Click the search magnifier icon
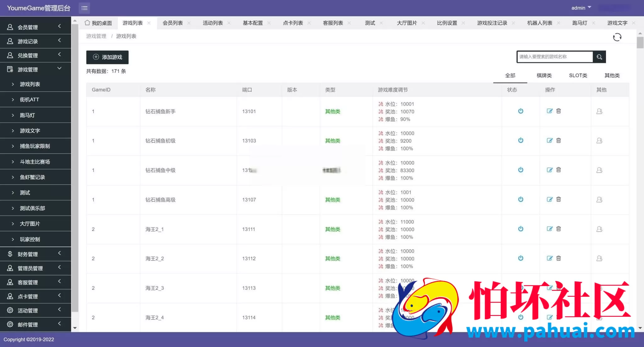 coord(599,57)
